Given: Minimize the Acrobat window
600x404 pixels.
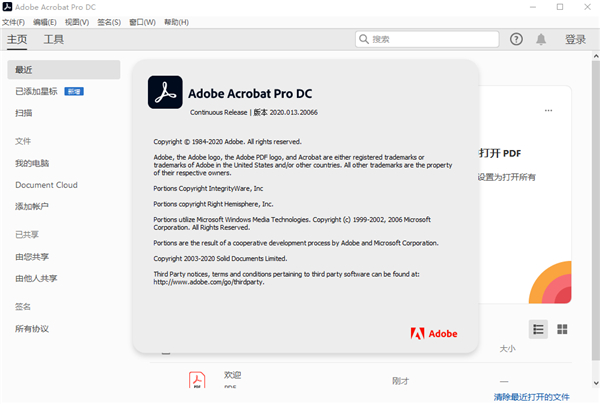Looking at the screenshot, I should (533, 7).
